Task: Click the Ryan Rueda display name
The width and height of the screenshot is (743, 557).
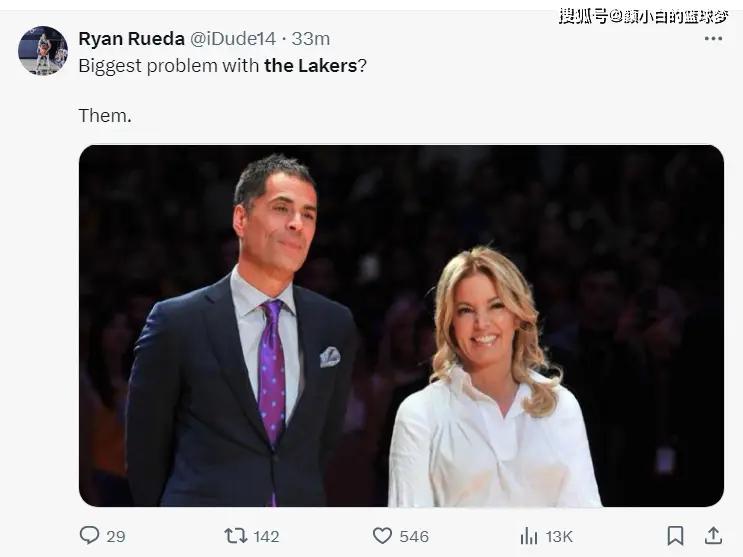Action: click(129, 38)
